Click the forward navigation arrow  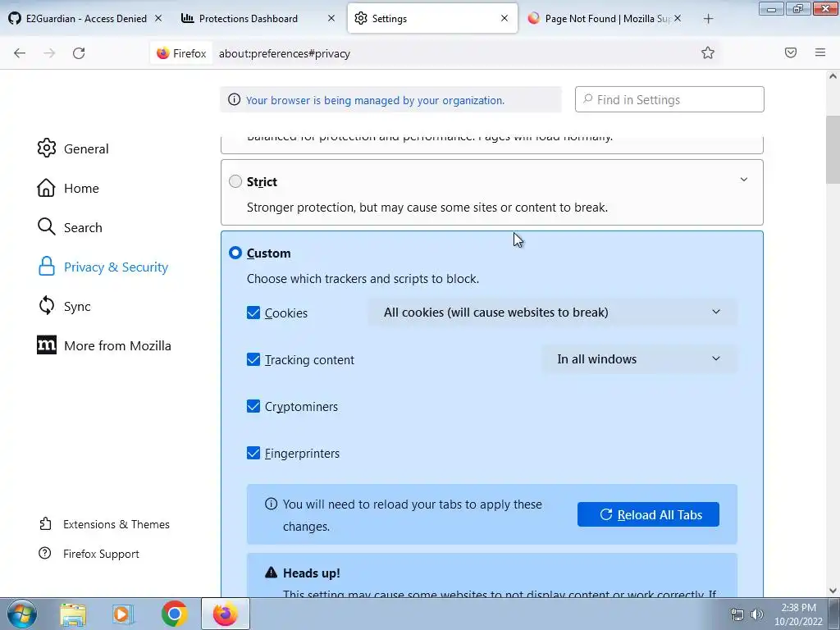tap(49, 53)
